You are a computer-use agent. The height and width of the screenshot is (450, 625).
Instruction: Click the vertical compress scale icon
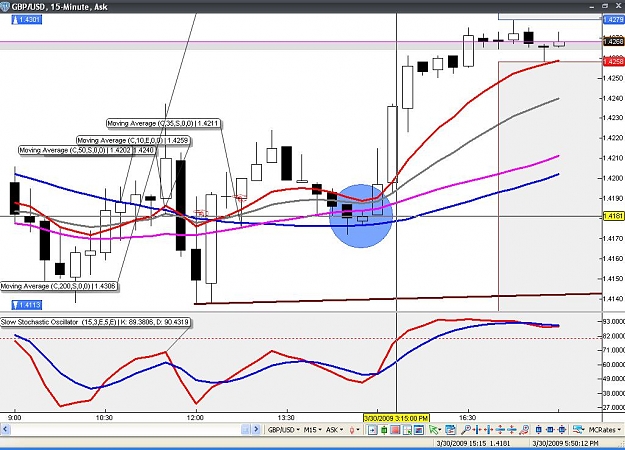coord(512,430)
